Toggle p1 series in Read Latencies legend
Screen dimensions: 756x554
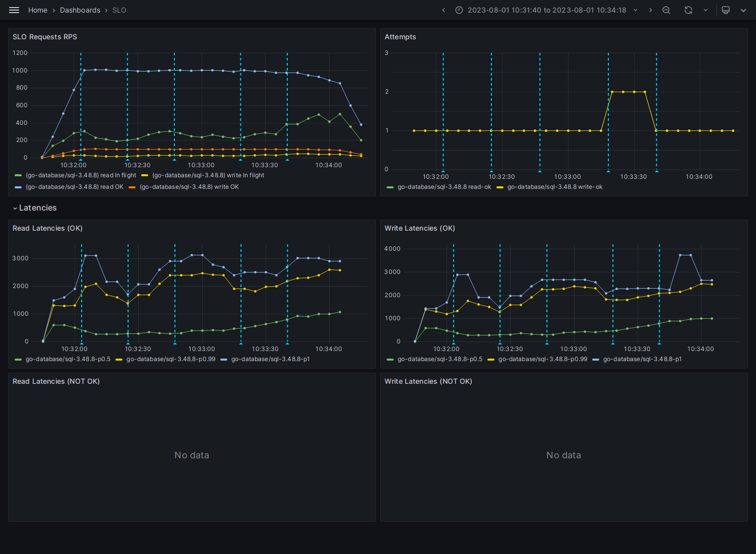pyautogui.click(x=271, y=359)
